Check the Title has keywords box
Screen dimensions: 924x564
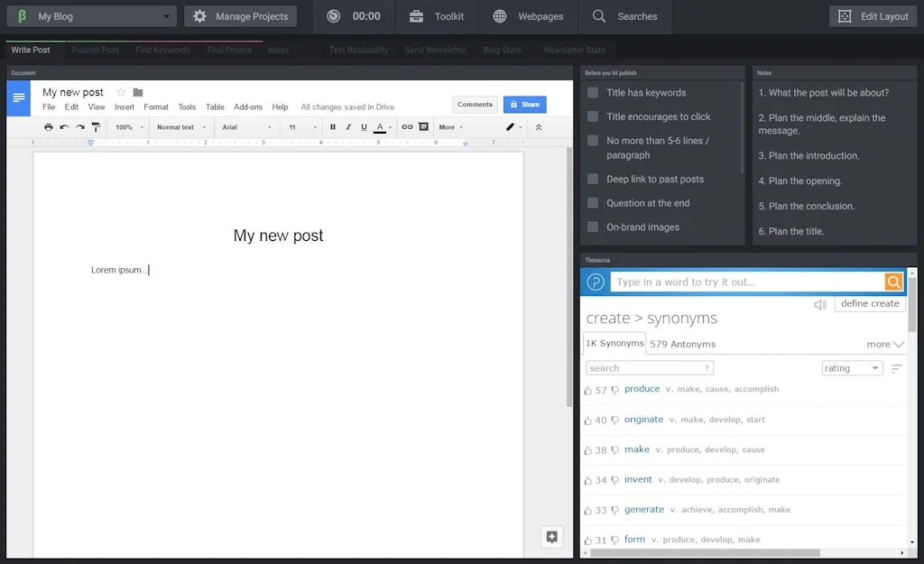pyautogui.click(x=593, y=92)
